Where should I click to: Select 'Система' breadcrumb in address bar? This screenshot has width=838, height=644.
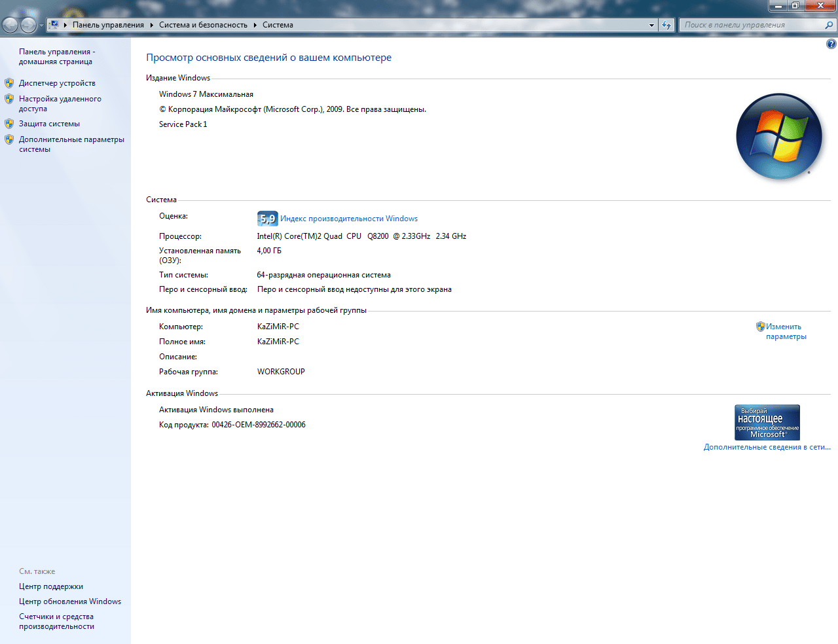[x=278, y=25]
